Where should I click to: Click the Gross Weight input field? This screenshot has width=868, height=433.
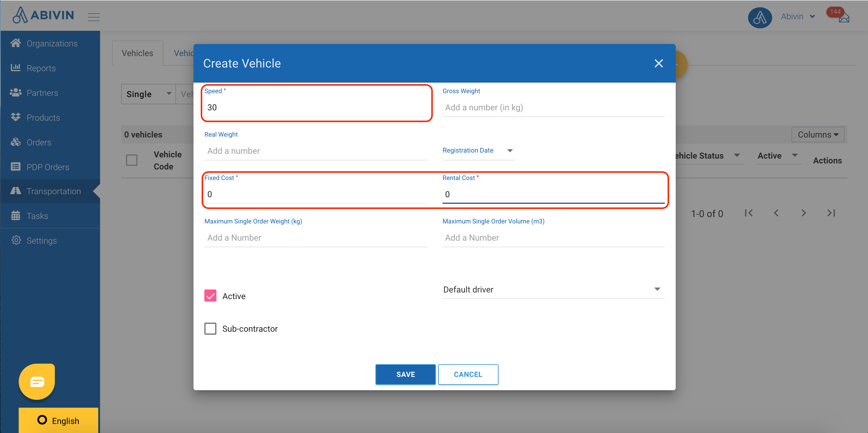click(553, 108)
